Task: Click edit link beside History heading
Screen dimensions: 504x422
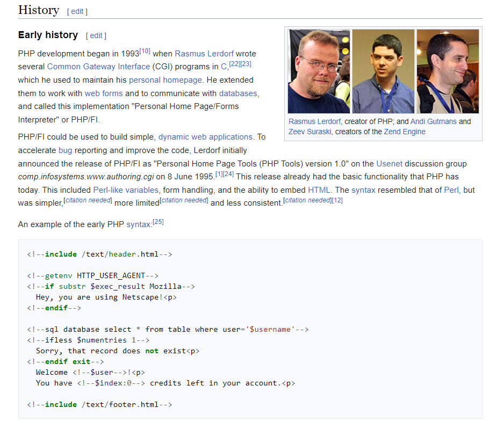Action: point(77,12)
